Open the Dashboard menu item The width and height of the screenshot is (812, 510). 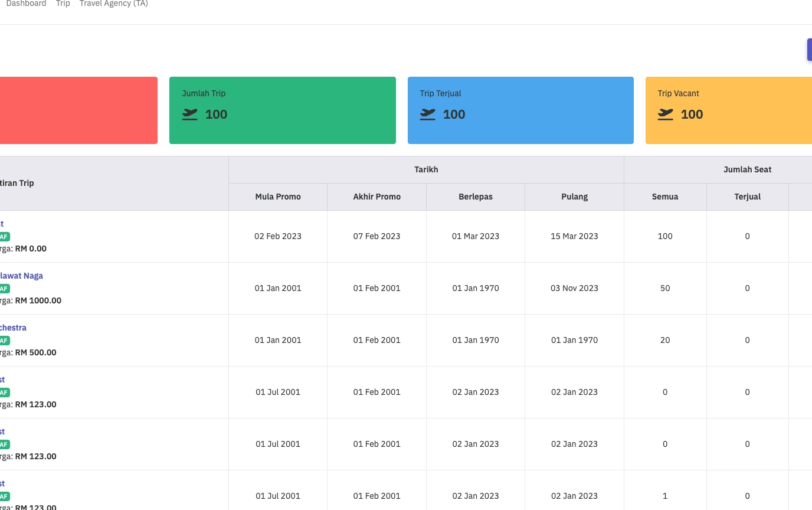26,4
